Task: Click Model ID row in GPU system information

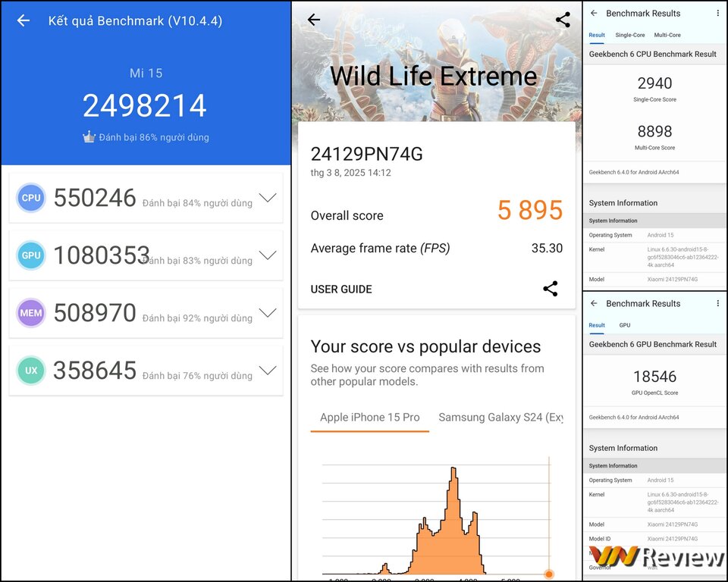Action: click(x=654, y=539)
